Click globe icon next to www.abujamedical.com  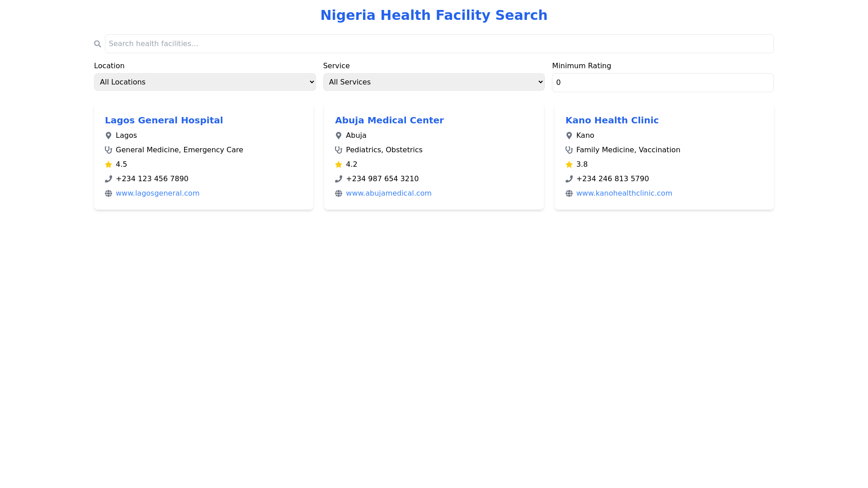click(x=338, y=193)
